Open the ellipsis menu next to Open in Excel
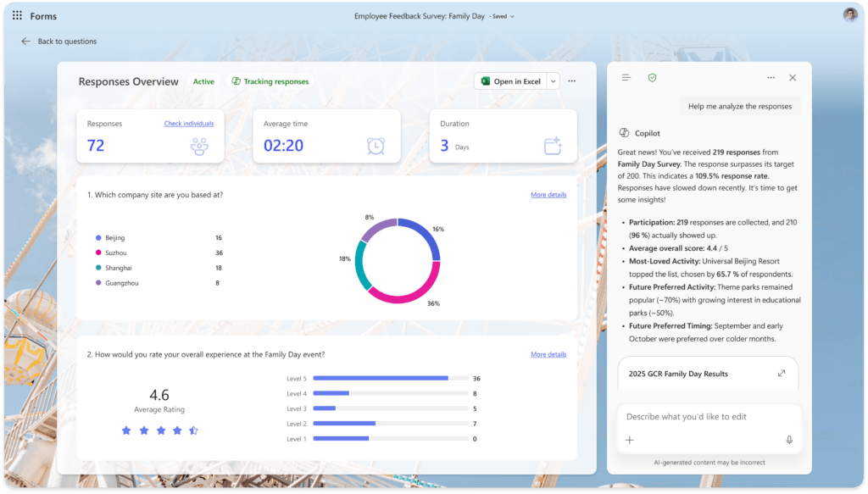This screenshot has width=868, height=494. (x=572, y=80)
